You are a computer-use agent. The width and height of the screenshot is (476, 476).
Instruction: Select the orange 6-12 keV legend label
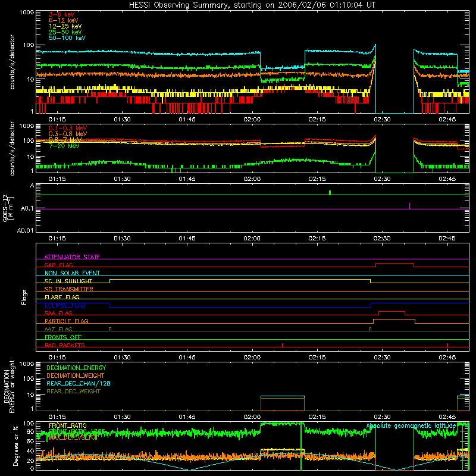64,20
